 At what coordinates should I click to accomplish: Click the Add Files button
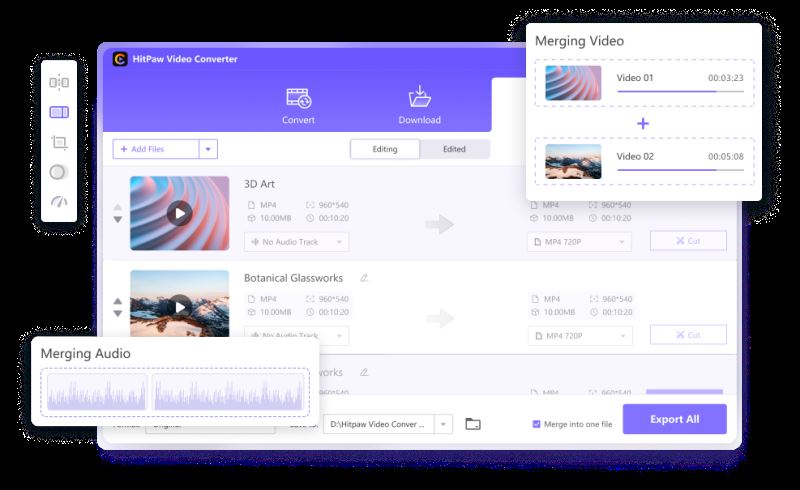156,149
